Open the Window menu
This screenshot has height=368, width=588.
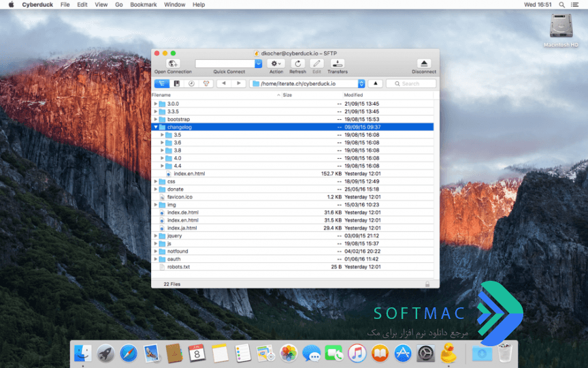174,5
